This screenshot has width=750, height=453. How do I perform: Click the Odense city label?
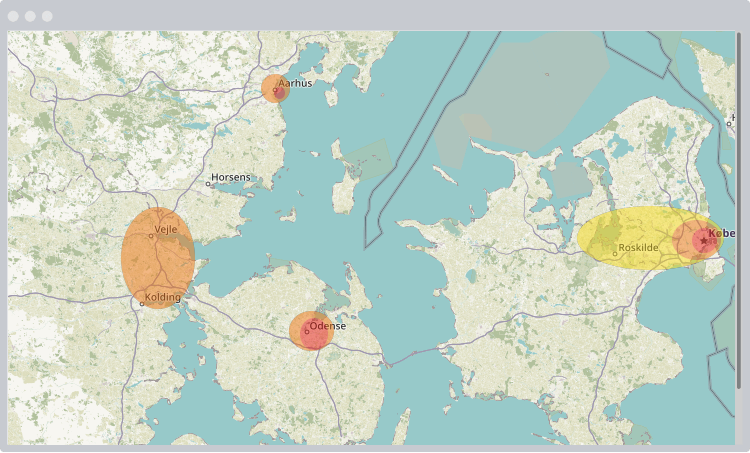328,326
